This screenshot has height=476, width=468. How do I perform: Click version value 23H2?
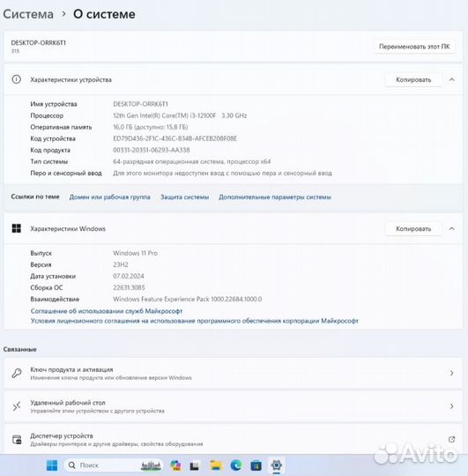[x=121, y=264]
